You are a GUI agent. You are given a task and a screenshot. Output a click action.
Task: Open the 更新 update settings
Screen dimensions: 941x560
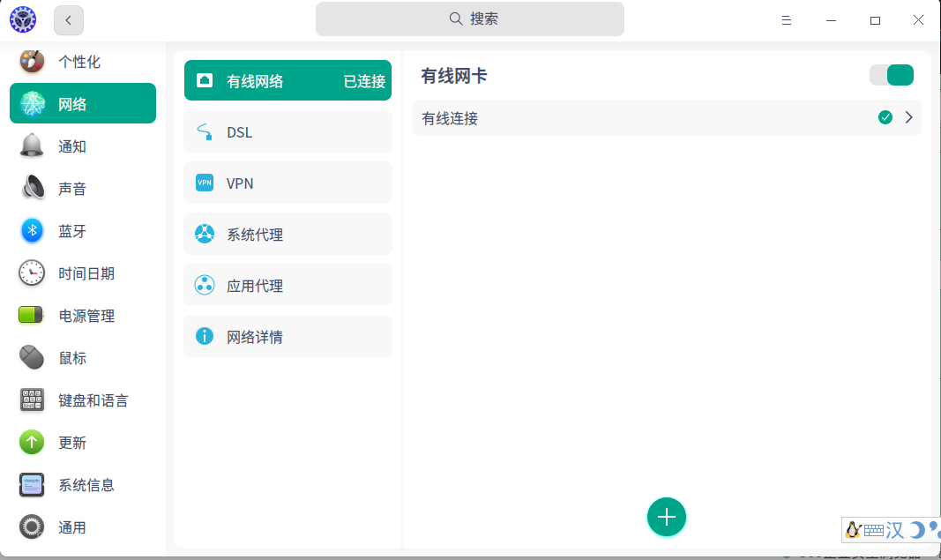click(83, 443)
